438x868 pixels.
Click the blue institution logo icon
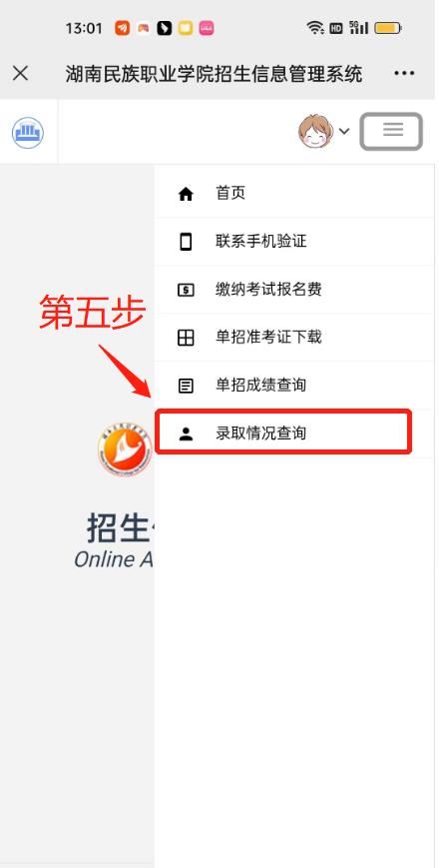[x=28, y=132]
